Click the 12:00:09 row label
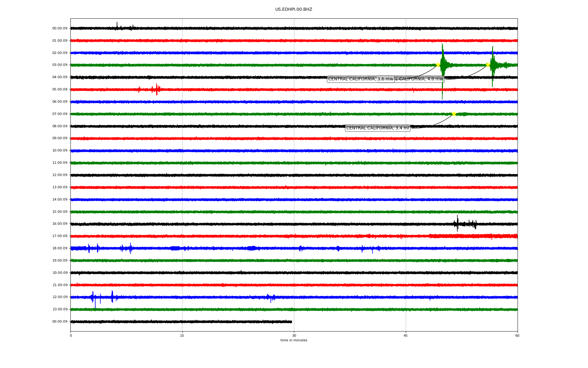This screenshot has height=368, width=588. pos(60,175)
